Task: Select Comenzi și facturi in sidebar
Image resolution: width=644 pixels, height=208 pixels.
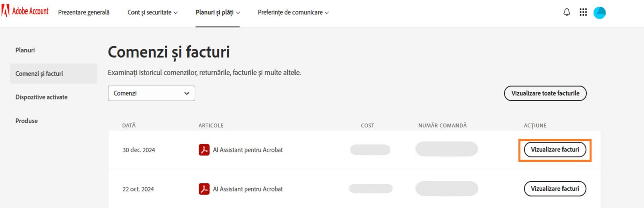Action: point(39,73)
